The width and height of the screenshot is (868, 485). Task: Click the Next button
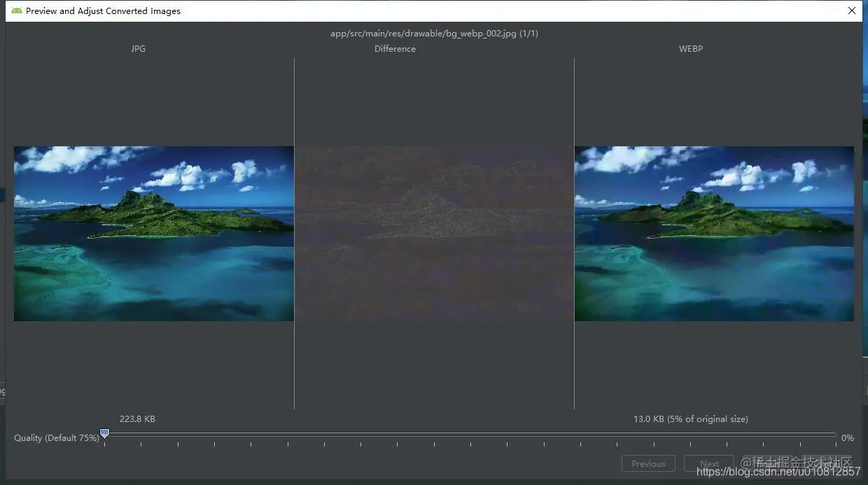pos(709,463)
